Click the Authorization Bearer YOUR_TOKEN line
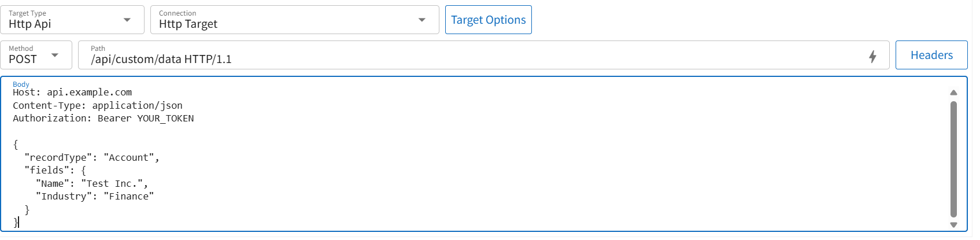The image size is (980, 240). pos(103,119)
